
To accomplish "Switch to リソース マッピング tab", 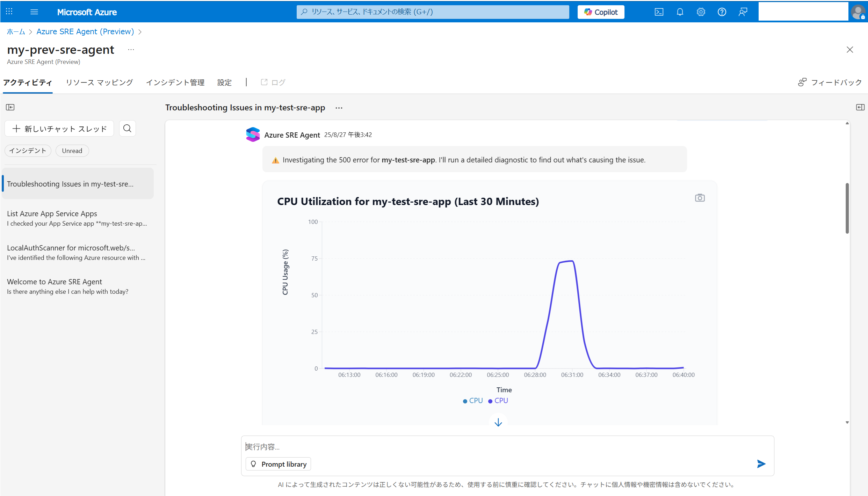I will [100, 82].
